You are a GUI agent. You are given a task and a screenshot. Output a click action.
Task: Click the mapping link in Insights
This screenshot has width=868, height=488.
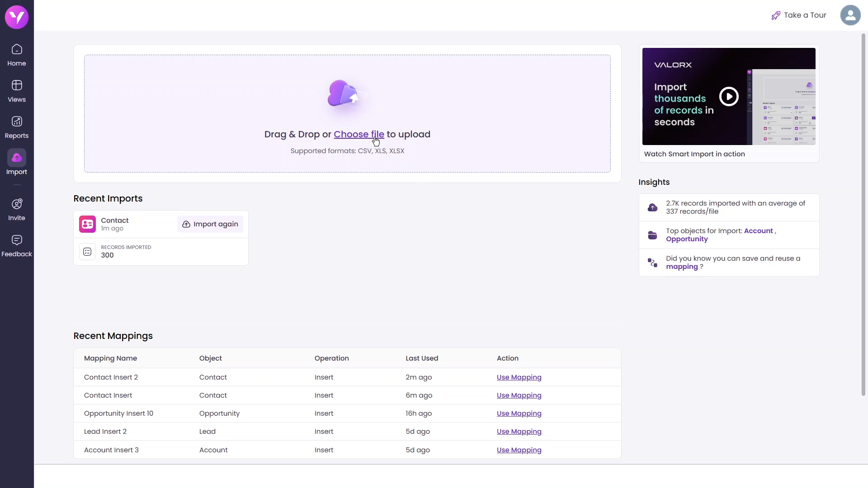[681, 267]
